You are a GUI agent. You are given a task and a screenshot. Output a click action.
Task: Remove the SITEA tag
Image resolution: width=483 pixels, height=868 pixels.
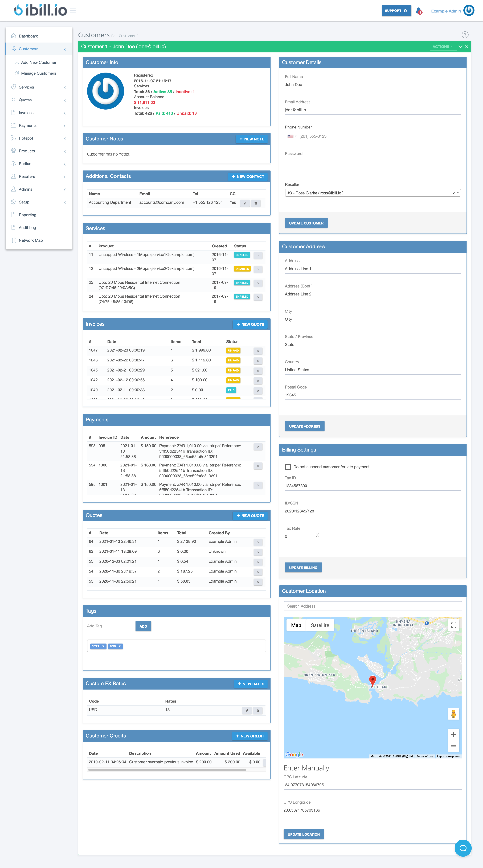pos(103,646)
